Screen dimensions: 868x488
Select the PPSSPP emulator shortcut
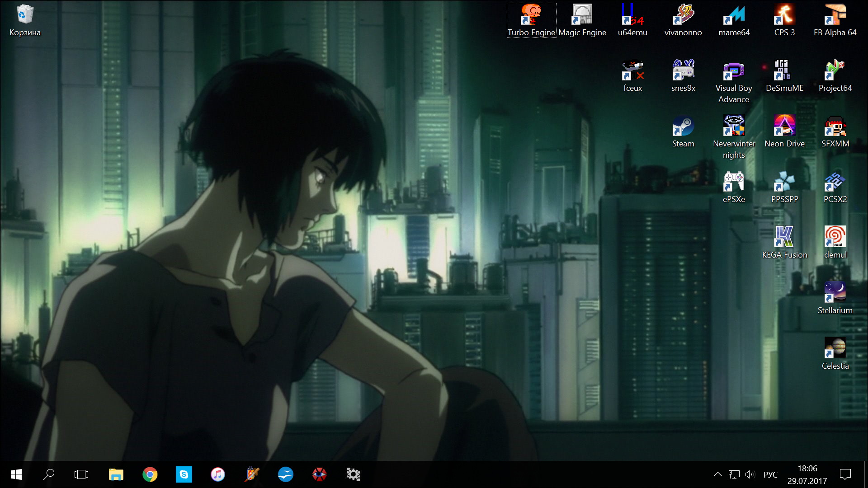(784, 188)
